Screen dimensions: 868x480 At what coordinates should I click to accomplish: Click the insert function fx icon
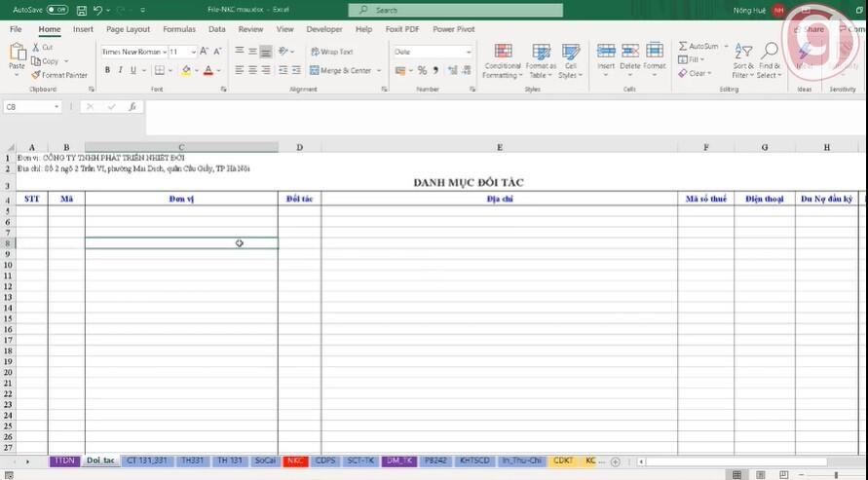(x=132, y=107)
